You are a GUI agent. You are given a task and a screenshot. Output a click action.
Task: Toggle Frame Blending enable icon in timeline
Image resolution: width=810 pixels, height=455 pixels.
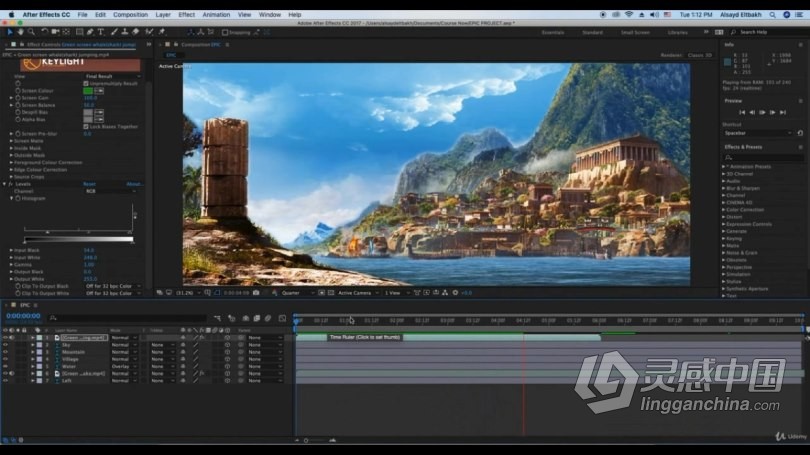point(257,318)
